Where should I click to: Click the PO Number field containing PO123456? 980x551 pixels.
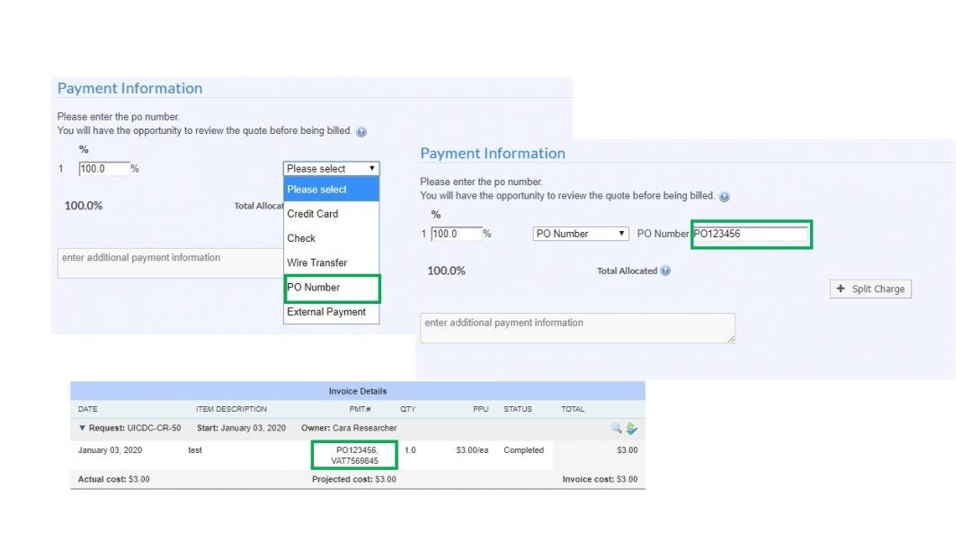click(x=751, y=234)
